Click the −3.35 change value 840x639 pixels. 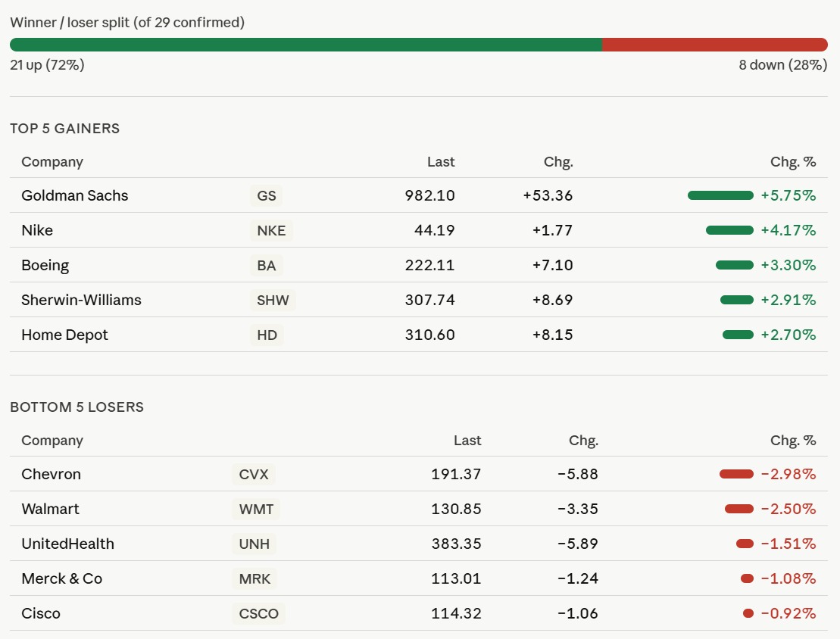578,509
